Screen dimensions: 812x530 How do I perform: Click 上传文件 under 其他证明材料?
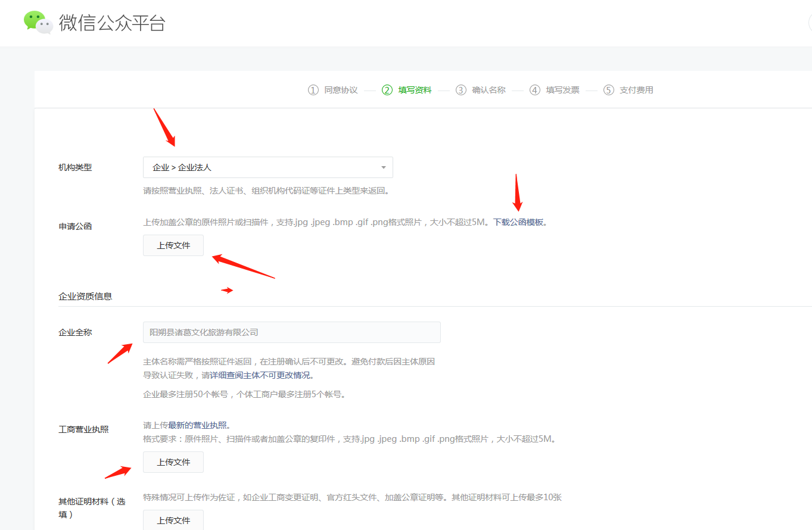click(173, 519)
